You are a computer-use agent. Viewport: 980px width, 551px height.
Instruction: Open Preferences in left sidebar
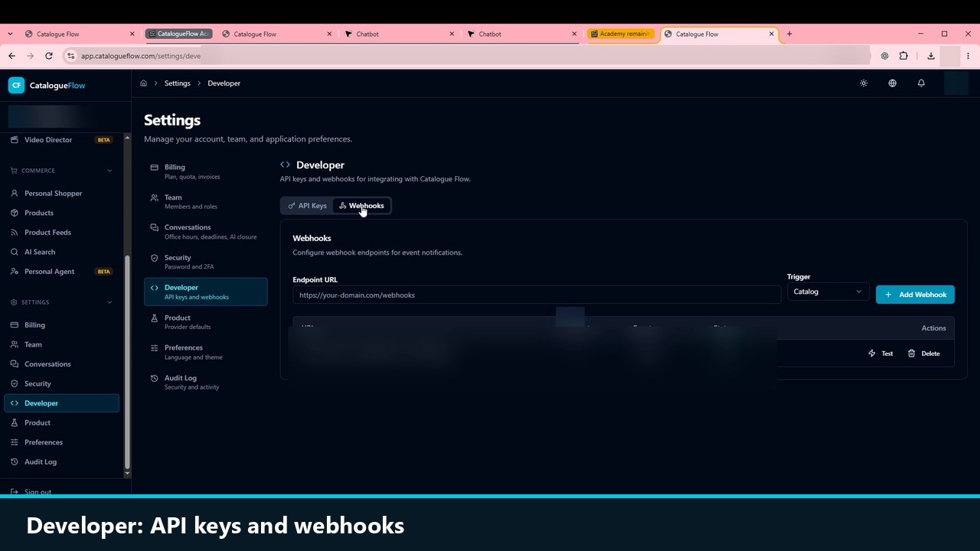(61, 442)
